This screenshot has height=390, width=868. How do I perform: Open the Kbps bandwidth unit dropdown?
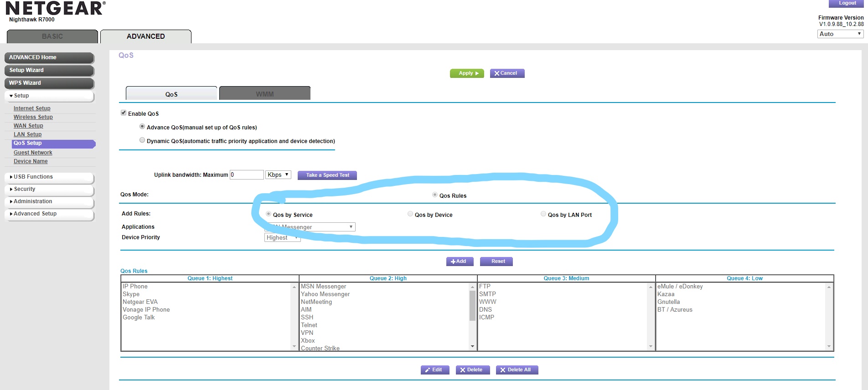tap(278, 175)
